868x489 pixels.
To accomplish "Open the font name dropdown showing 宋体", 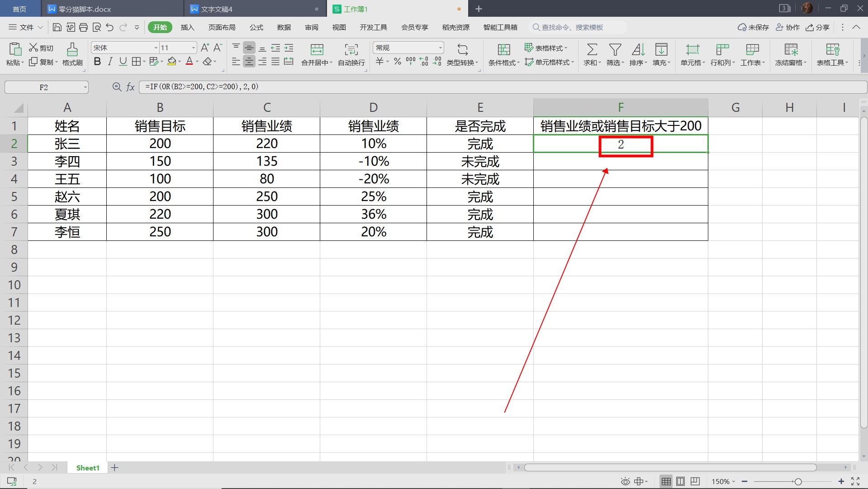I will pyautogui.click(x=156, y=48).
